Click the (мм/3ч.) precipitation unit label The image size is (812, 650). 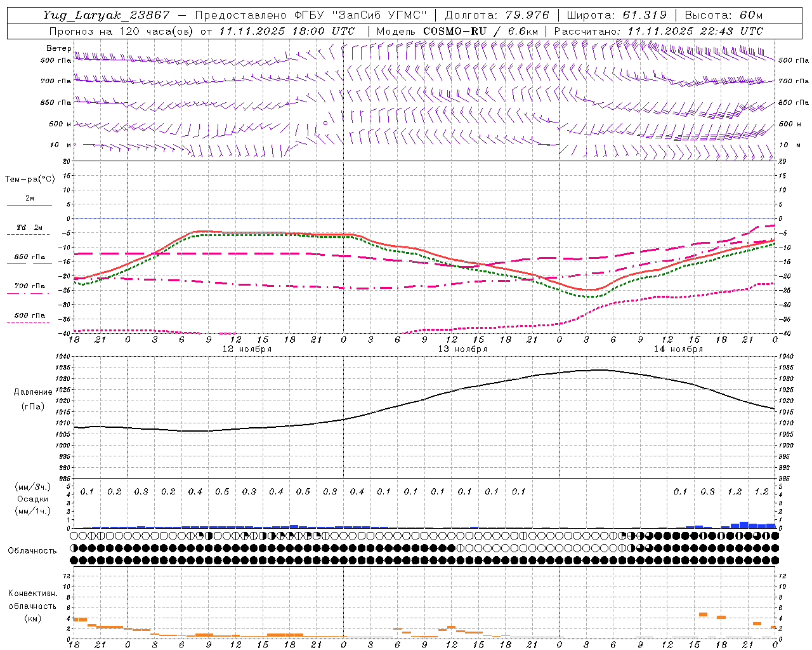32,487
